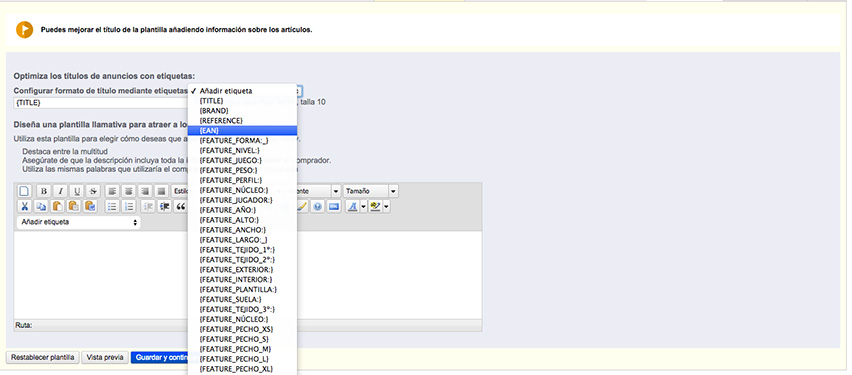Center align the text
The height and width of the screenshot is (375, 852).
click(x=128, y=191)
